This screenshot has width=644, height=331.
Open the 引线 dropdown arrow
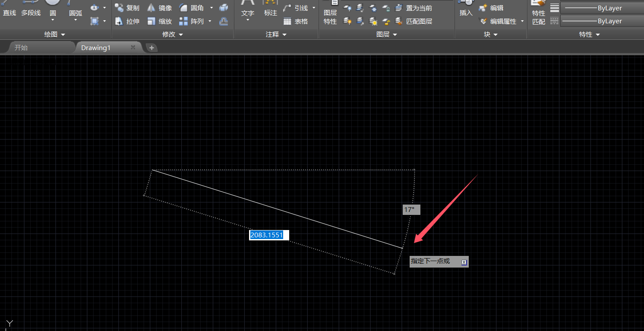click(314, 8)
